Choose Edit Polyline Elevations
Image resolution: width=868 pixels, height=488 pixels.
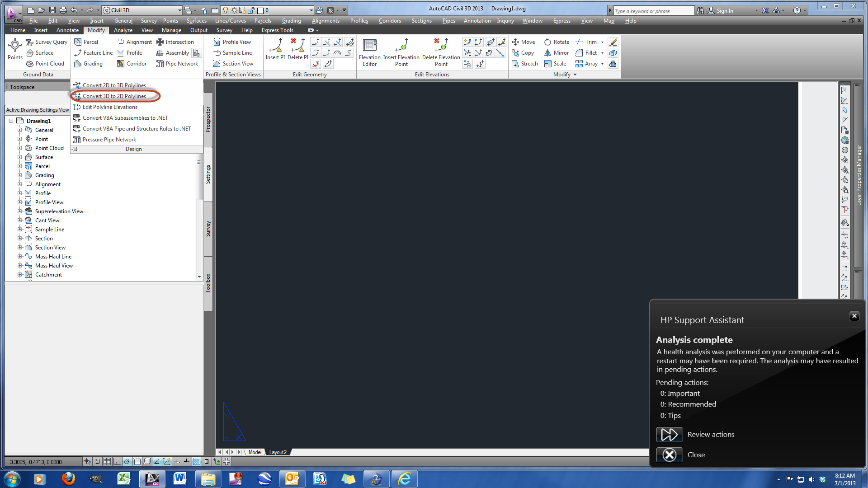[x=110, y=107]
